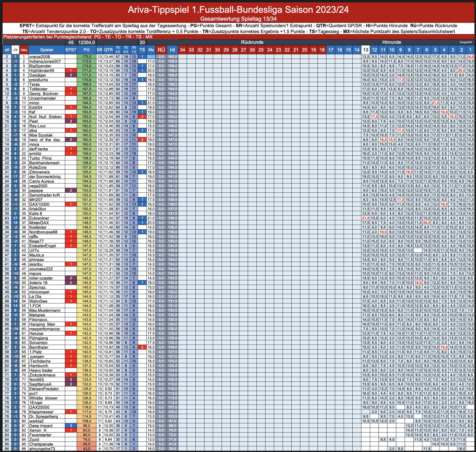Click matchday 1 column header
Screen dimensions: 476x452
coord(470,50)
